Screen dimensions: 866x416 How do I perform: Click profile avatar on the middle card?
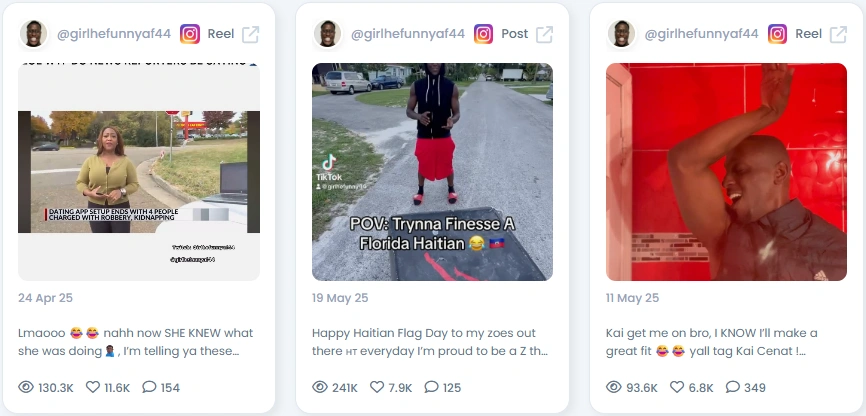327,34
